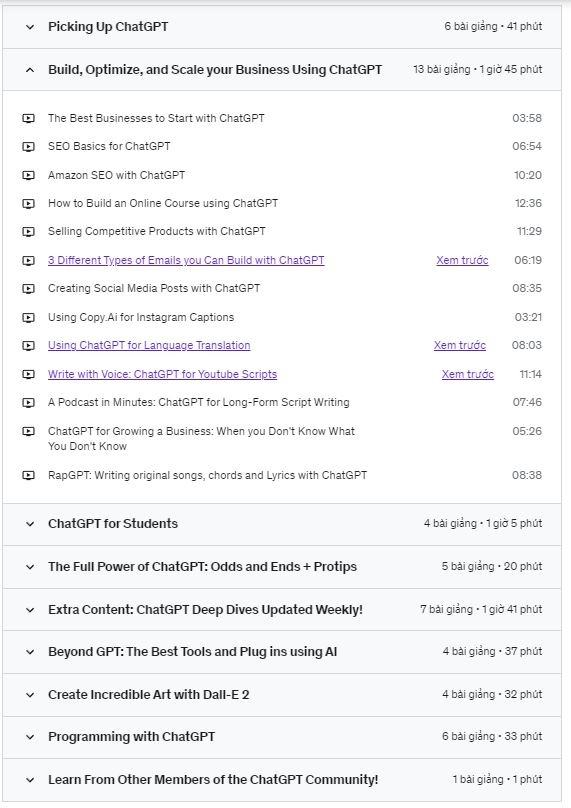This screenshot has width=571, height=808.
Task: Expand the ChatGPT for Students section
Action: [282, 524]
